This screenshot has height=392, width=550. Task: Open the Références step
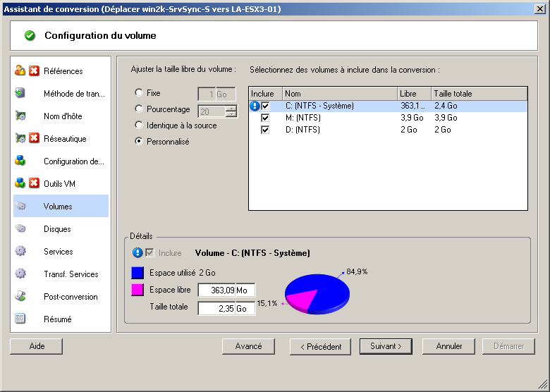coord(61,71)
